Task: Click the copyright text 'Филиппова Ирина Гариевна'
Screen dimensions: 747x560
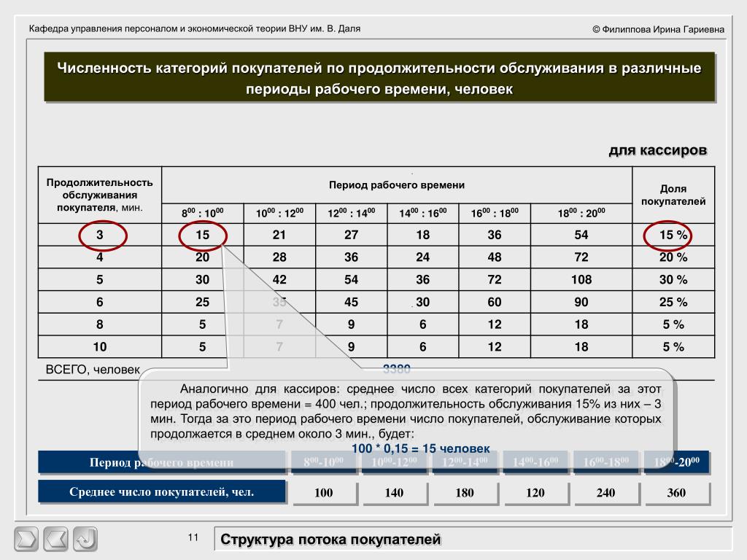Action: (x=659, y=29)
